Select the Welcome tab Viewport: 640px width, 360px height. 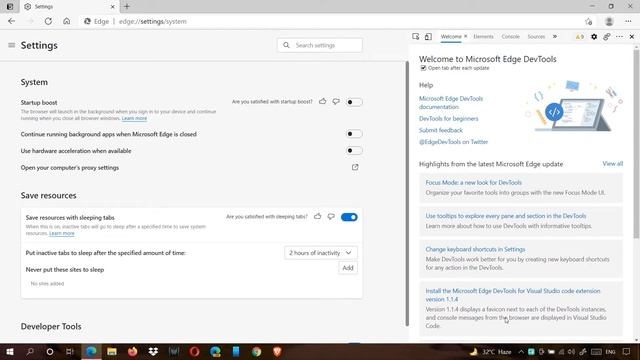click(451, 37)
